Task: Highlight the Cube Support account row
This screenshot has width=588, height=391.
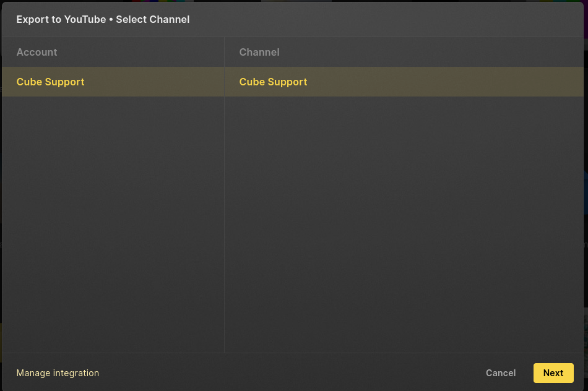Action: [x=113, y=82]
